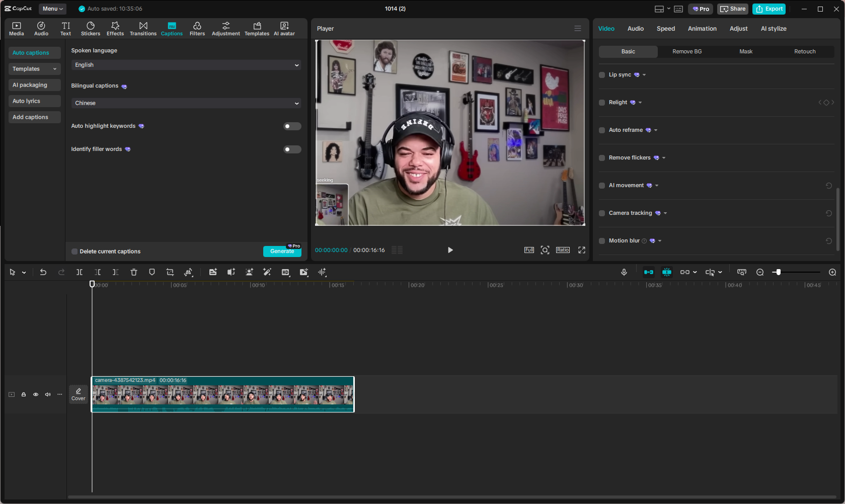Click the Split clip icon in timeline toolbar
The width and height of the screenshot is (845, 504).
pyautogui.click(x=79, y=272)
